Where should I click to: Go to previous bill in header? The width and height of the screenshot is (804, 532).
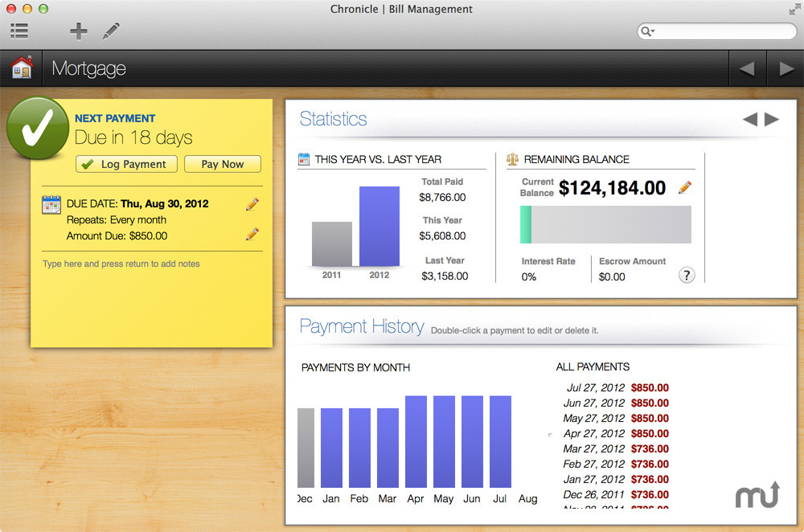747,69
